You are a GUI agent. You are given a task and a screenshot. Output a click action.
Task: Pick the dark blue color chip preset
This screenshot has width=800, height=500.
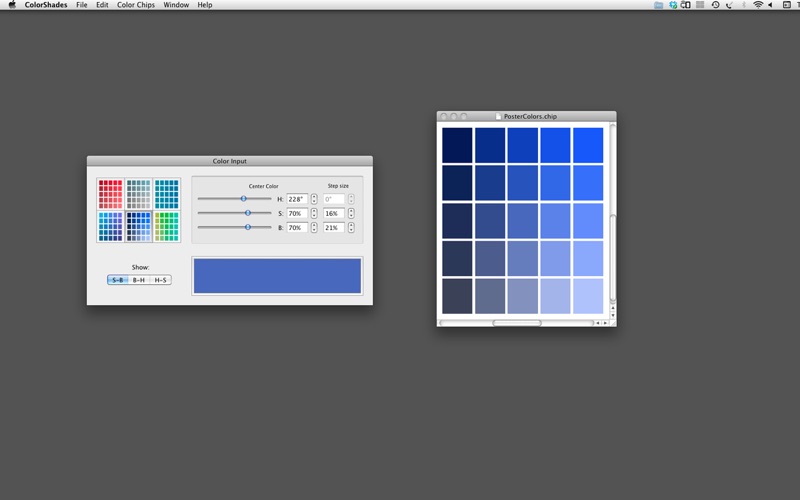[138, 226]
